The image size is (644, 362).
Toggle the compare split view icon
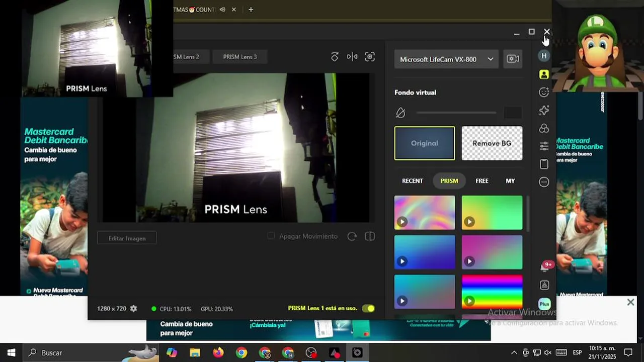[x=370, y=236]
